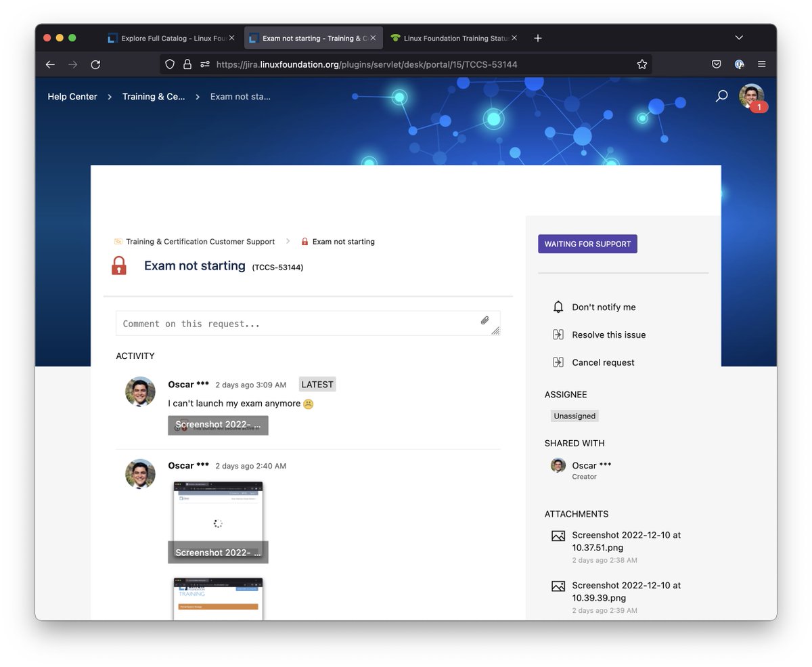Click the (TCCS-53144) request key text

click(x=277, y=267)
